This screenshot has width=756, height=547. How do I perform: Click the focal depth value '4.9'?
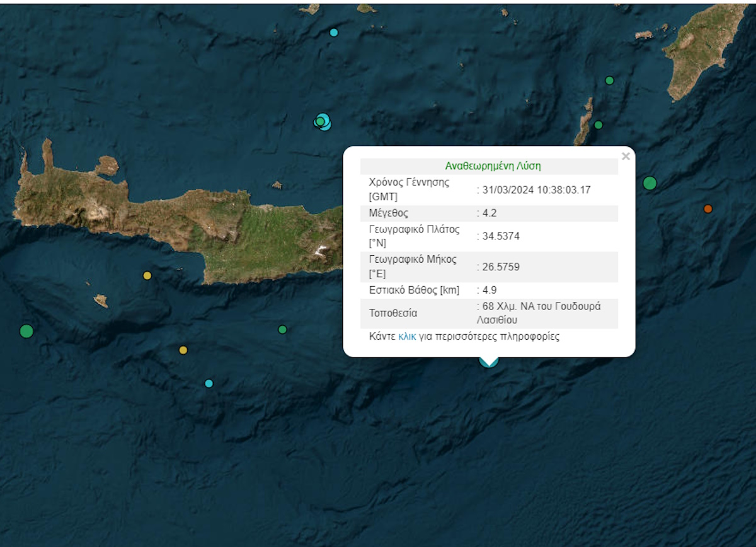tap(490, 290)
